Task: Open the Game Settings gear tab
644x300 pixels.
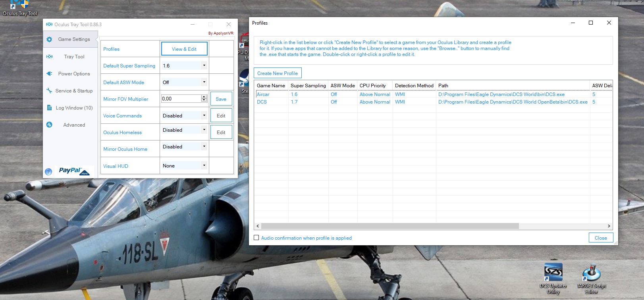Action: (x=70, y=39)
